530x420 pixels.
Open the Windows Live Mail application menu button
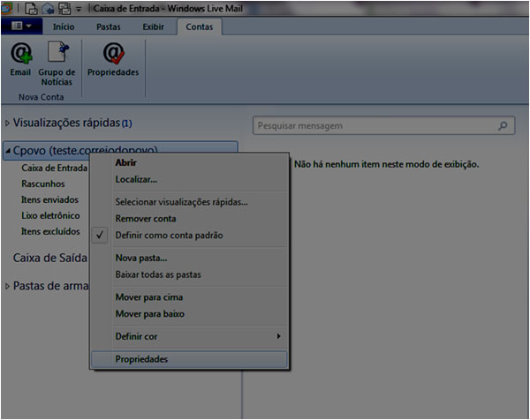(21, 26)
